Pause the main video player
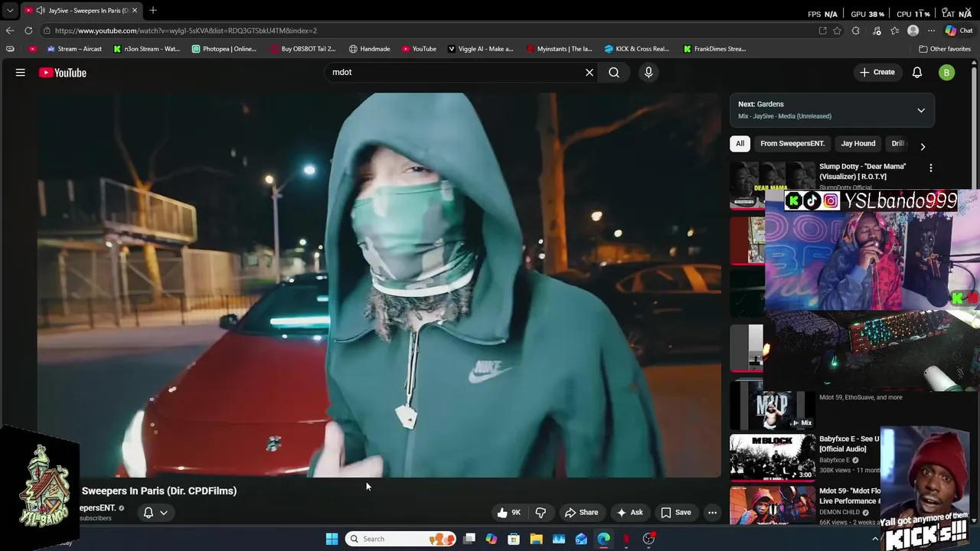The image size is (980, 551). tap(379, 285)
